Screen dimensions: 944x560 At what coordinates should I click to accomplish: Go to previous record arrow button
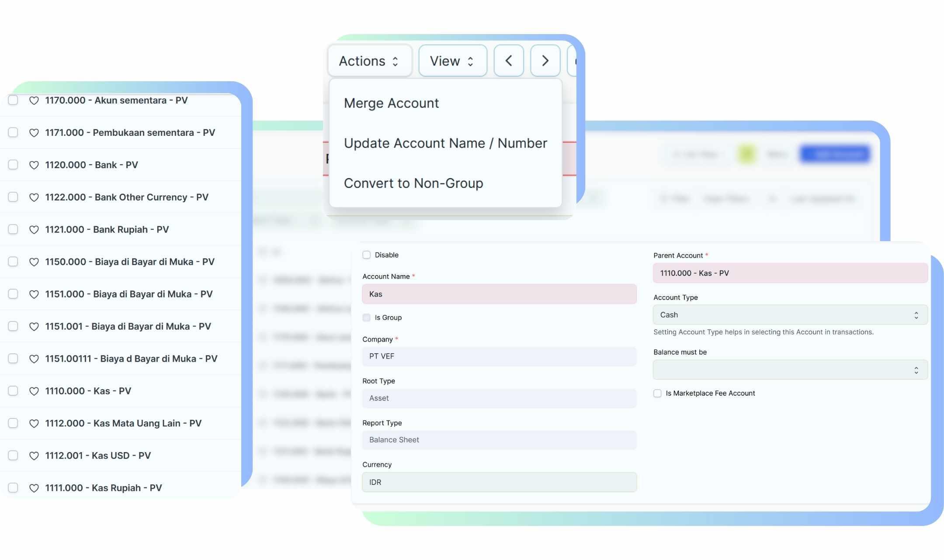(509, 61)
